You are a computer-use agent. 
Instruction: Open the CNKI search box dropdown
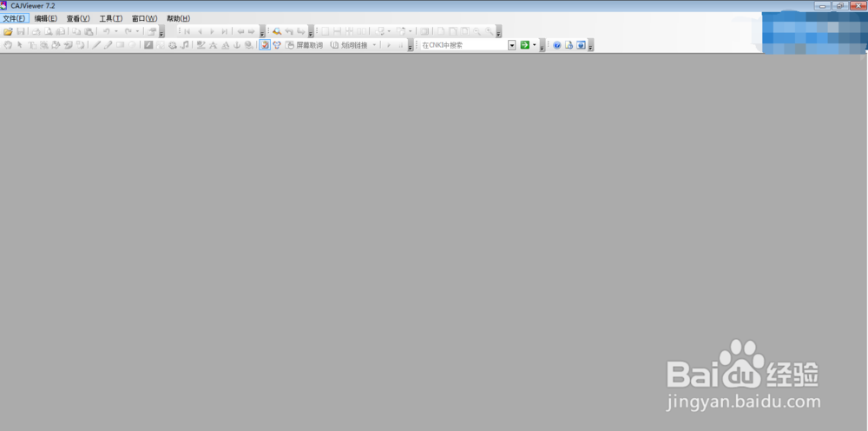[x=512, y=45]
